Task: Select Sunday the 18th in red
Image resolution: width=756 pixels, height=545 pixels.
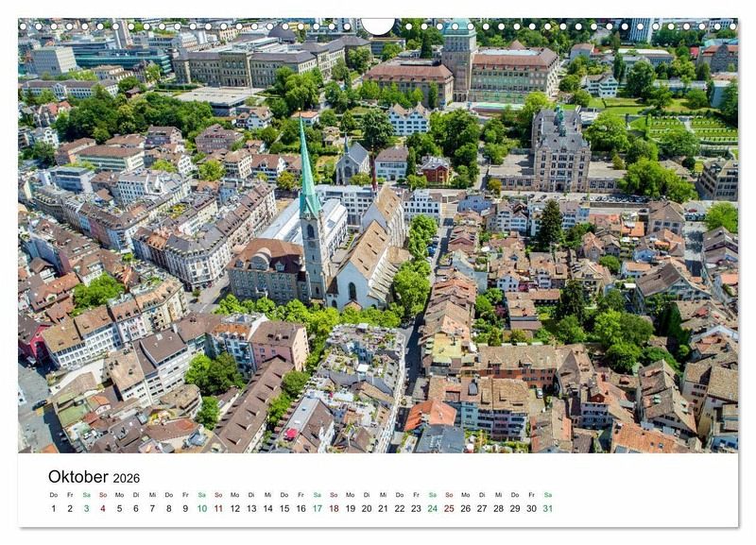Action: point(334,508)
